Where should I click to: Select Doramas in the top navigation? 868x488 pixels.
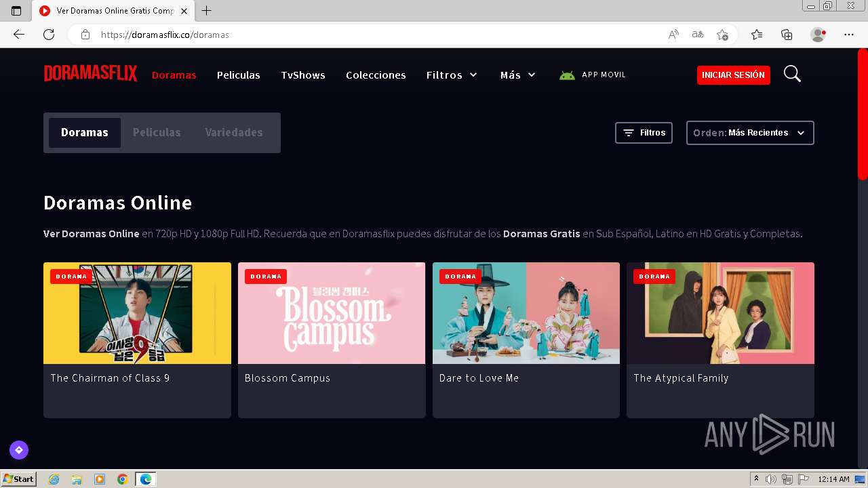(174, 75)
